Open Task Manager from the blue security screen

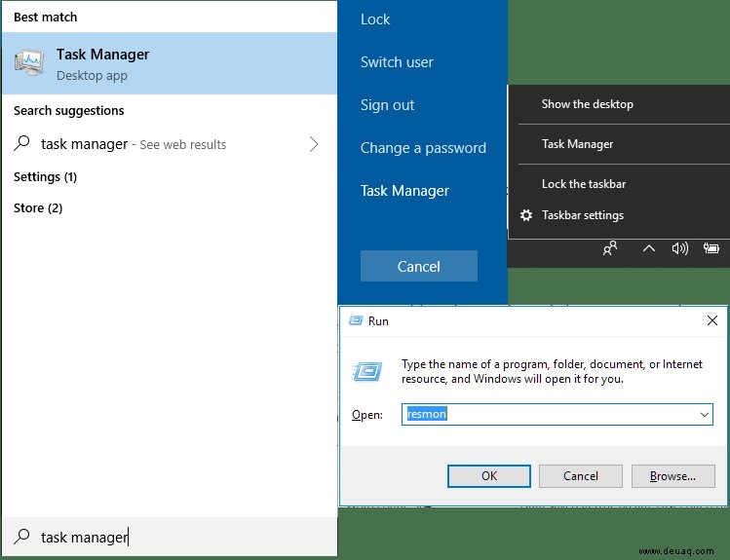click(x=404, y=191)
